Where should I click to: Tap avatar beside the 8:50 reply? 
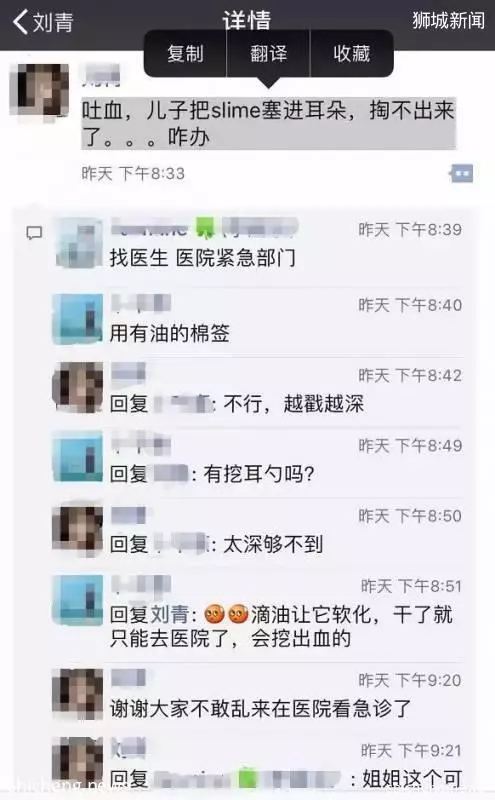78,531
